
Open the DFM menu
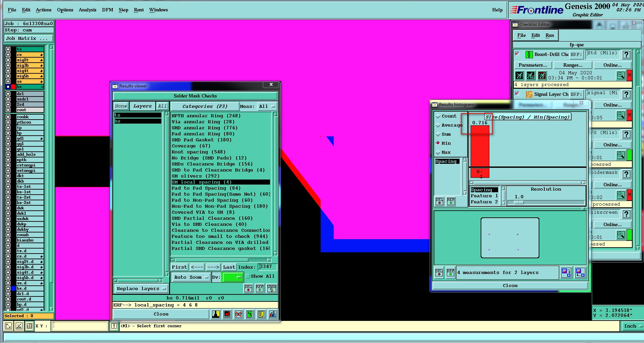coord(108,10)
